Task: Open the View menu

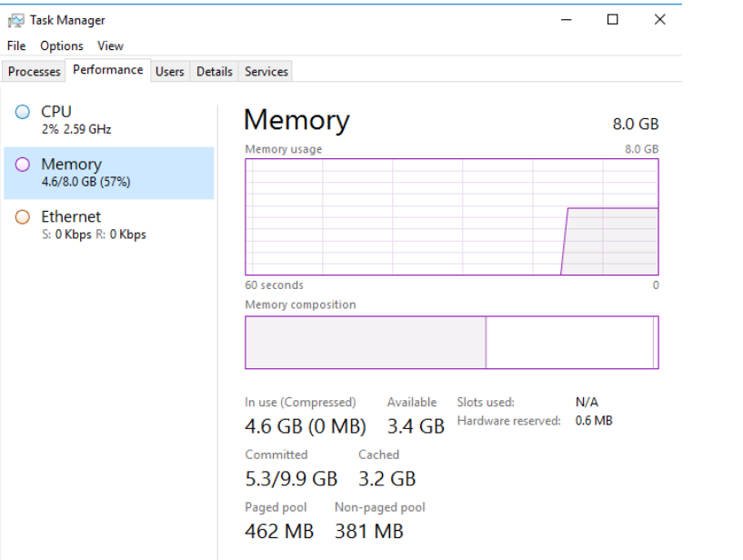Action: click(110, 46)
